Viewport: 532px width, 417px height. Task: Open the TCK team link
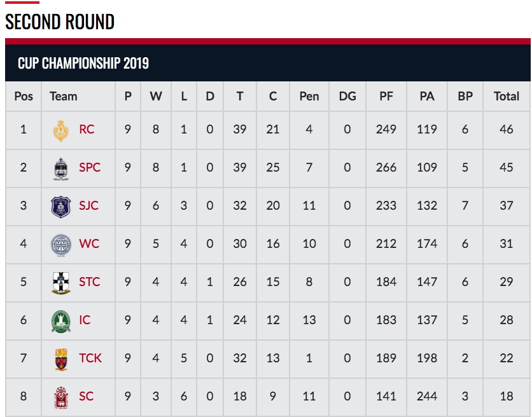[x=90, y=359]
